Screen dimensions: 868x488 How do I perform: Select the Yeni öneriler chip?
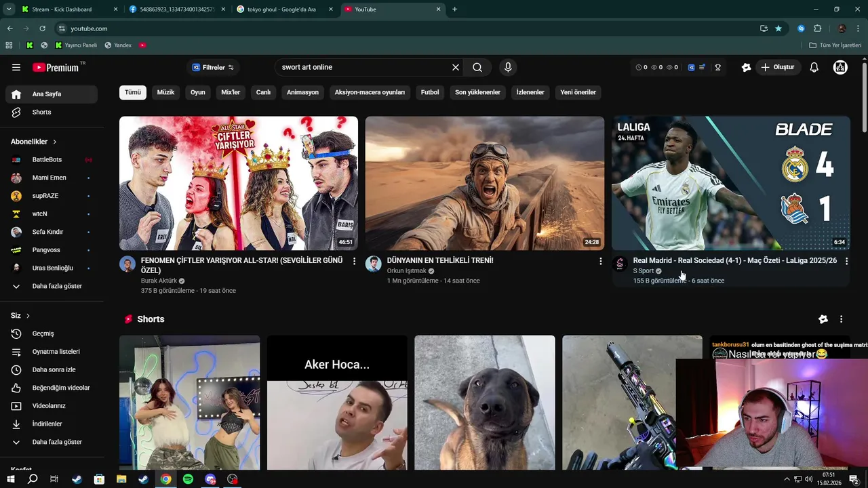pyautogui.click(x=578, y=92)
